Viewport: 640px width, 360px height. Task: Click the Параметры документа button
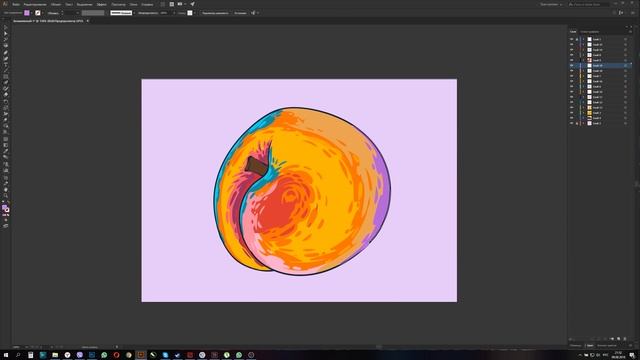215,13
